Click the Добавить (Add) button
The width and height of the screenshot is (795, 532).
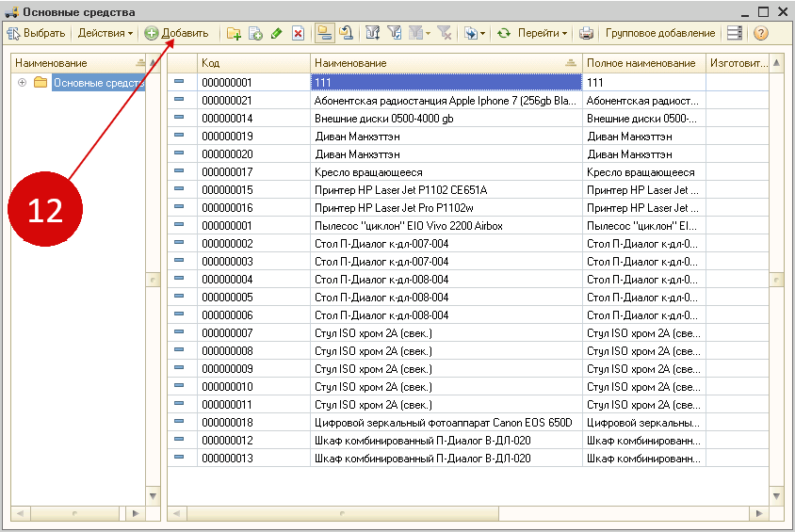(177, 33)
